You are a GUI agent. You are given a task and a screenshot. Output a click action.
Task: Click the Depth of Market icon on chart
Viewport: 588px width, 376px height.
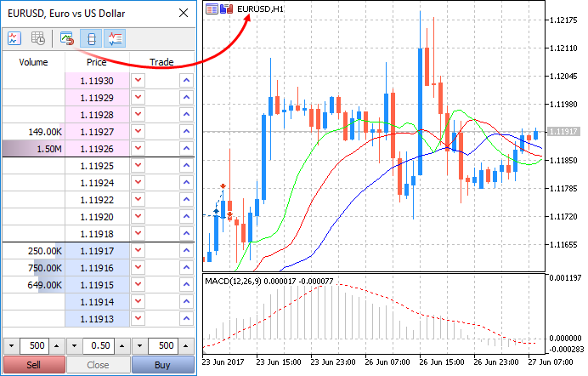(212, 9)
